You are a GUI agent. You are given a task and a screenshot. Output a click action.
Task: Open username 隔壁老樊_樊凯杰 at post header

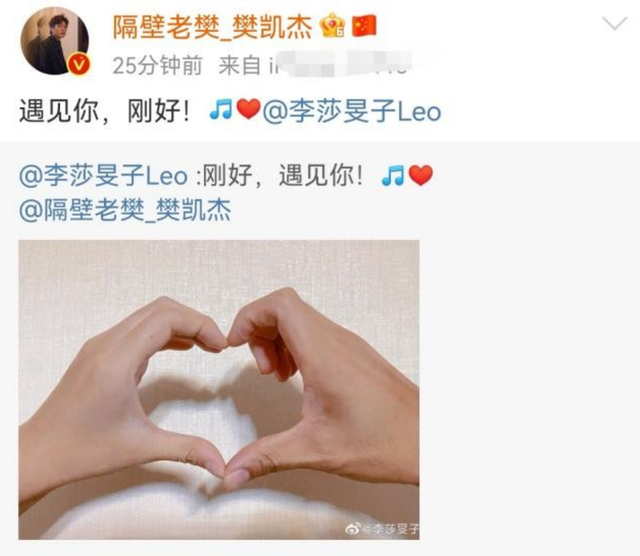(212, 27)
